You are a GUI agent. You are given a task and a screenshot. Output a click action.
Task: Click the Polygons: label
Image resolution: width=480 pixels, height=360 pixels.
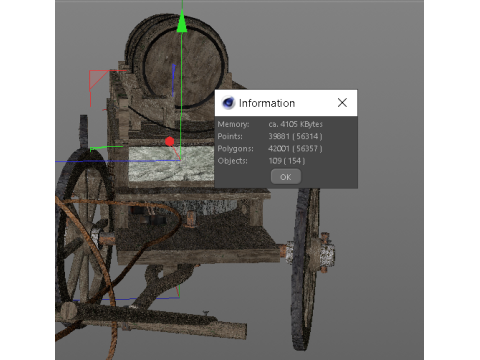click(235, 149)
